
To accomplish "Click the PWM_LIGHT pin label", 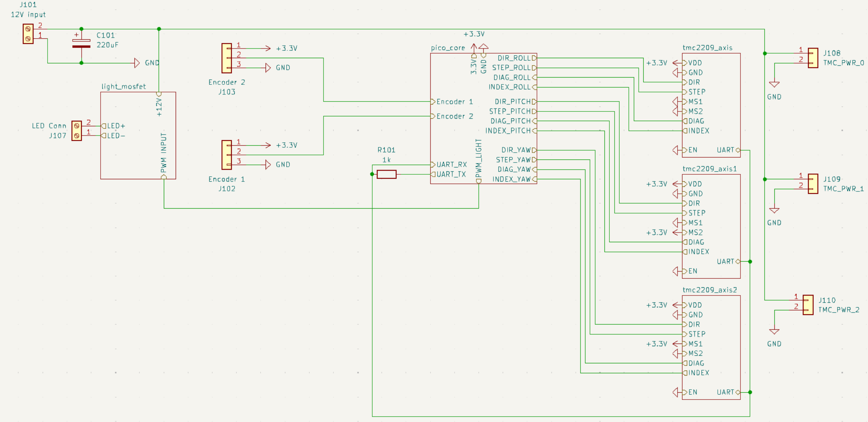I will coord(479,161).
